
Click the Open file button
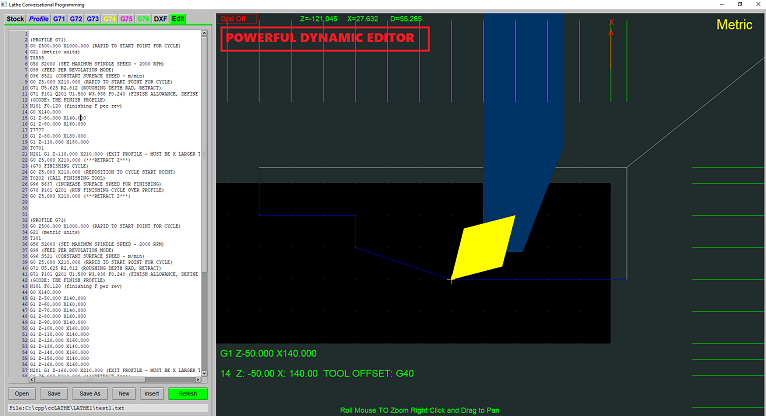(x=23, y=394)
